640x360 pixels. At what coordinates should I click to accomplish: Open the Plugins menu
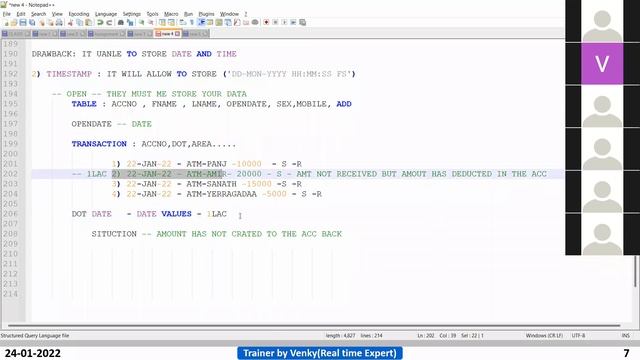[206, 14]
